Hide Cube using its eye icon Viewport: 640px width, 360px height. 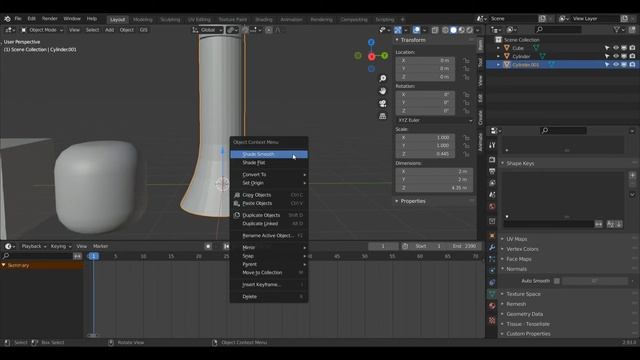(616, 48)
